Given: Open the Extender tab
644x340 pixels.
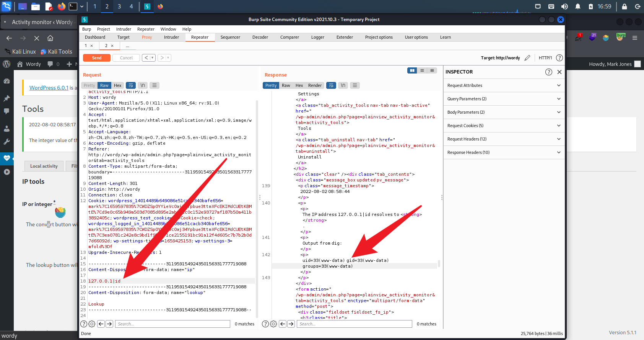Looking at the screenshot, I should tap(345, 37).
